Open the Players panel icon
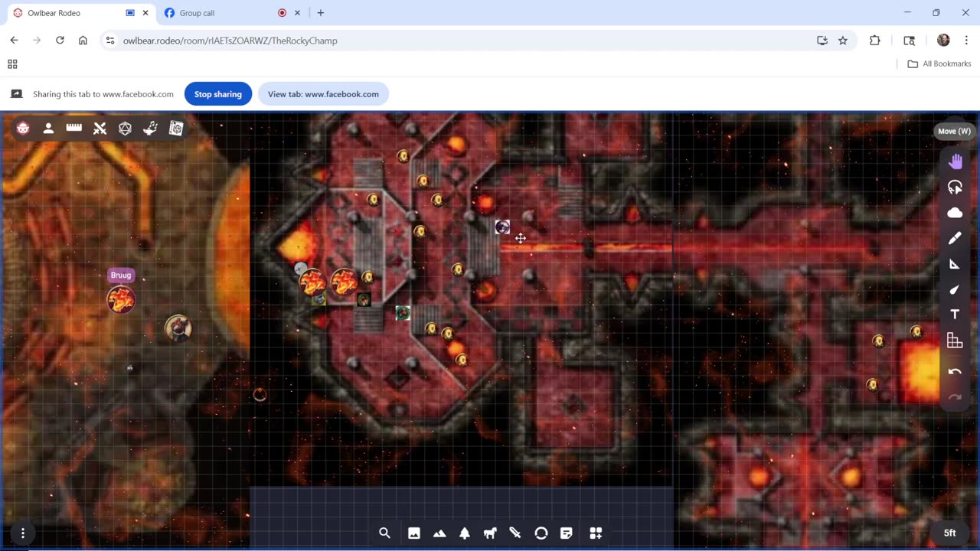Screen dimensions: 980x551 tap(48, 129)
